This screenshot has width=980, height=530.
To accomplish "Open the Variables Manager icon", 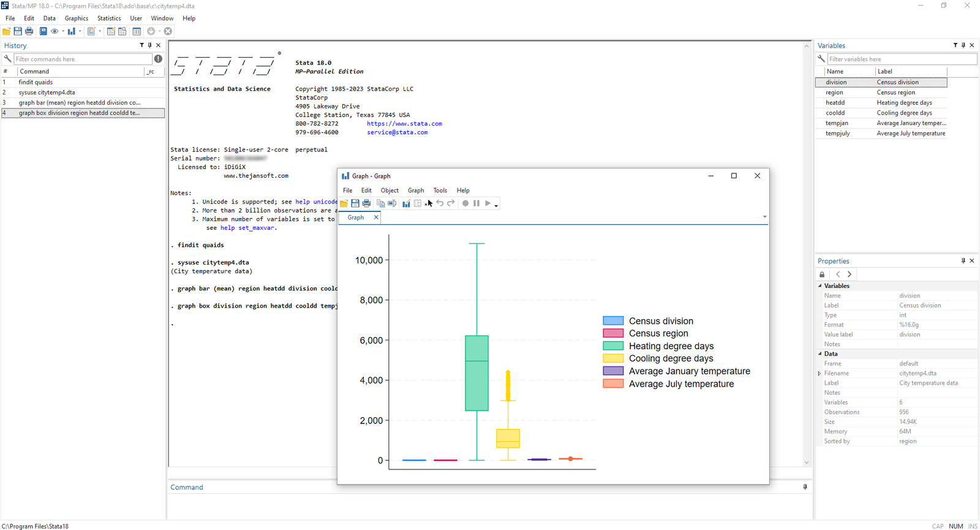I will pos(137,31).
